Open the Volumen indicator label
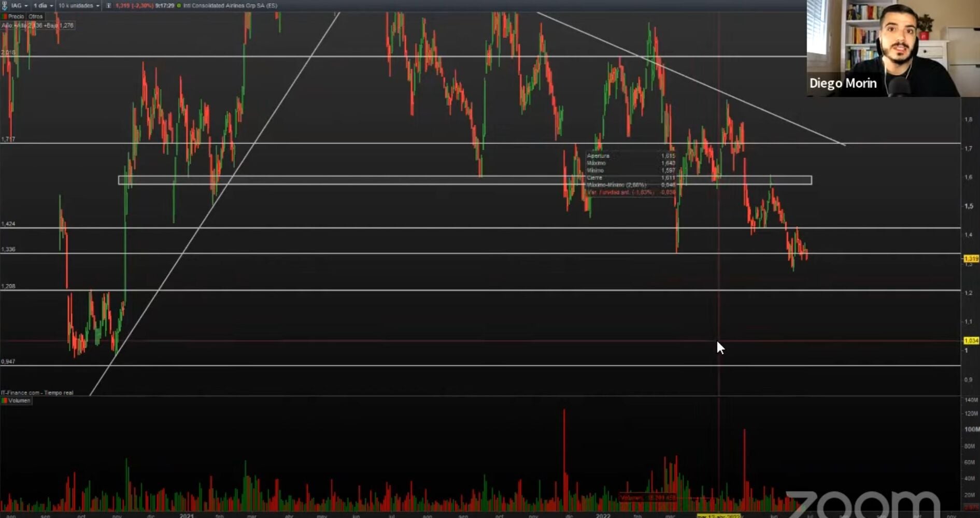 (x=19, y=400)
